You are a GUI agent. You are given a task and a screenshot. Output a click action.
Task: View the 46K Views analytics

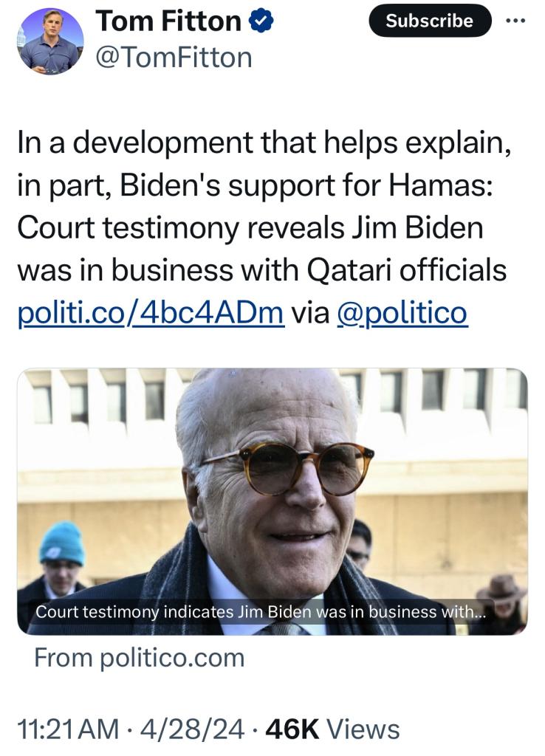coord(332,729)
